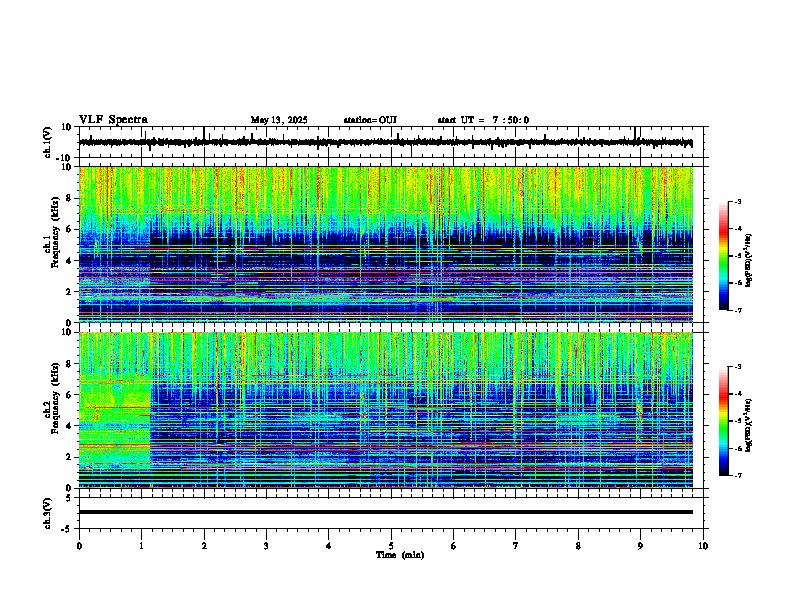Click the "4" tick on time axis
This screenshot has width=792, height=612.
tap(329, 546)
